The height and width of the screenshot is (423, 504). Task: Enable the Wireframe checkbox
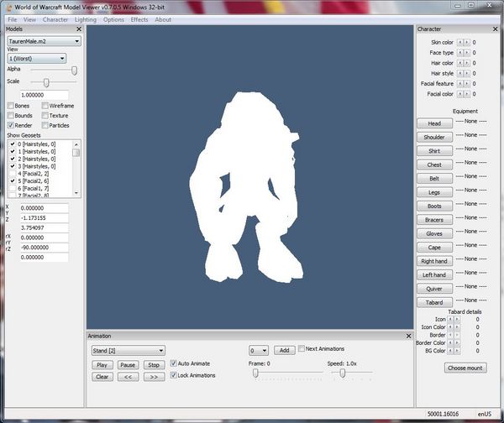click(x=45, y=107)
